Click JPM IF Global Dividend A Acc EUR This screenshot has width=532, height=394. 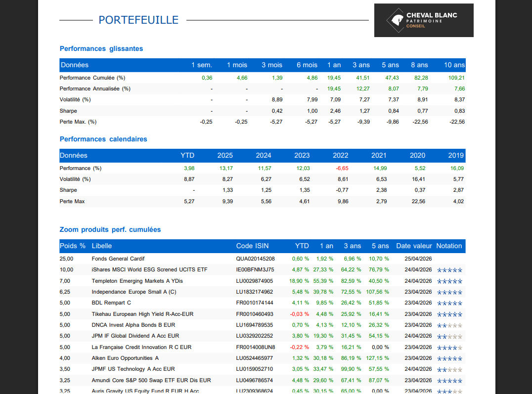[135, 336]
